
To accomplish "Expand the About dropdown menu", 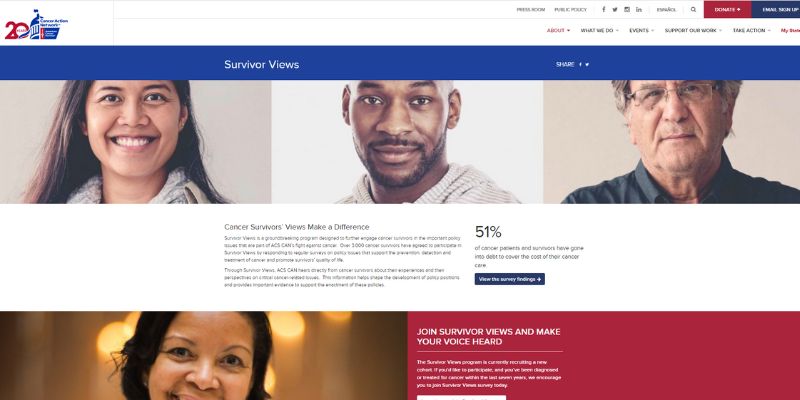I will (x=558, y=31).
